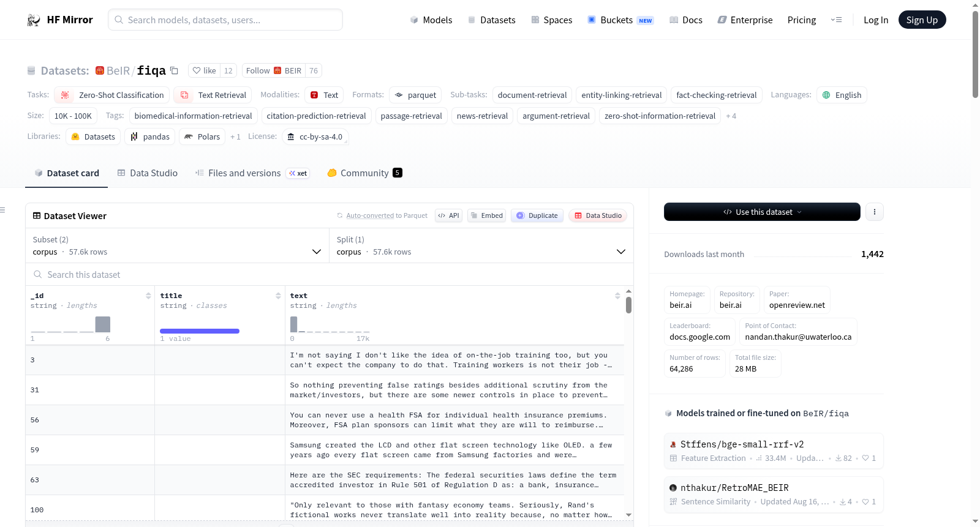Click the Datasets library tag
Screen dimensions: 980x527
coord(93,136)
